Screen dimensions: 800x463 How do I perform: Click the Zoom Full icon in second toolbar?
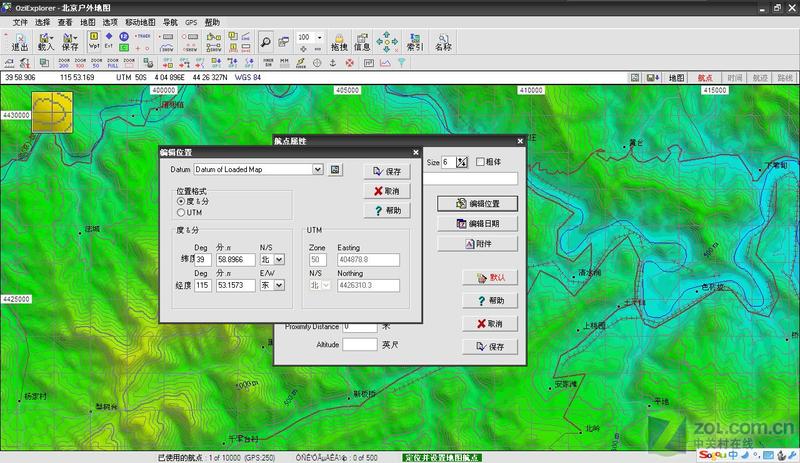(113, 63)
